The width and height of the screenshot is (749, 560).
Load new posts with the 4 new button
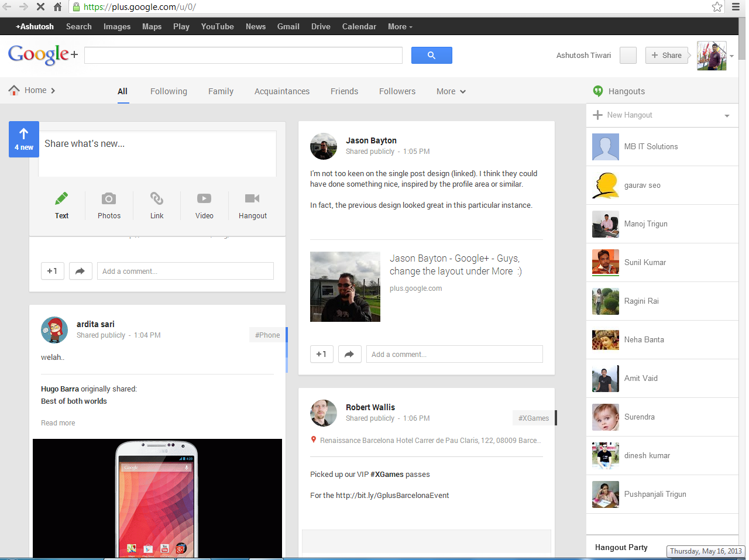(23, 139)
